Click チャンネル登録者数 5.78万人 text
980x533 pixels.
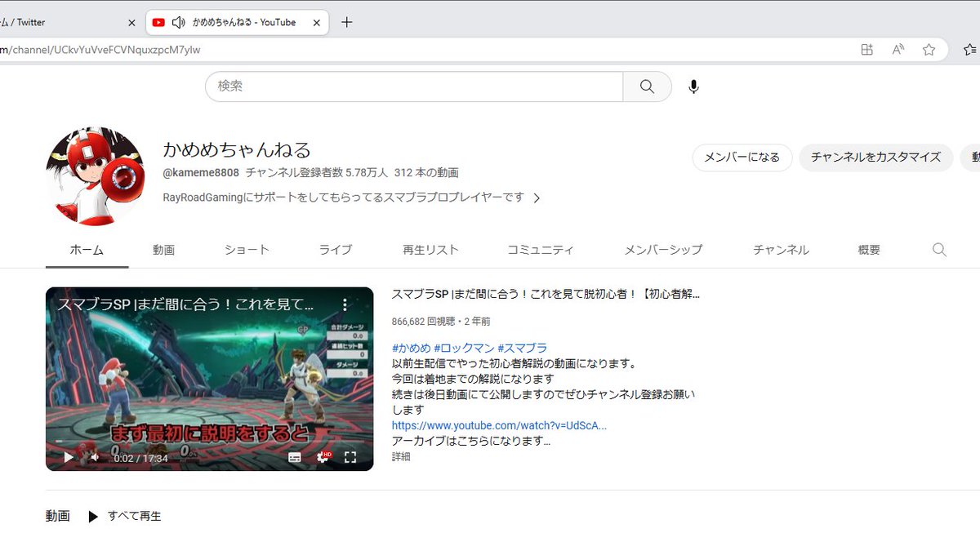pyautogui.click(x=316, y=173)
